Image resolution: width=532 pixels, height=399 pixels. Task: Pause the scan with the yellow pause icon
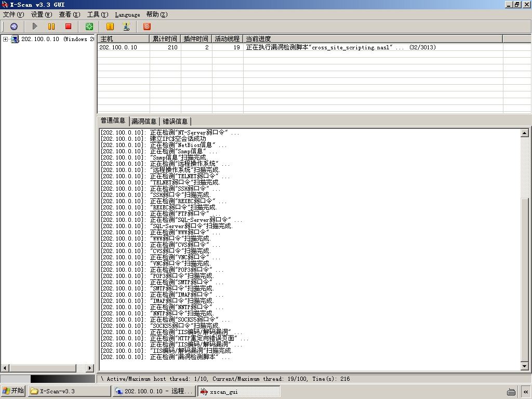(x=51, y=26)
